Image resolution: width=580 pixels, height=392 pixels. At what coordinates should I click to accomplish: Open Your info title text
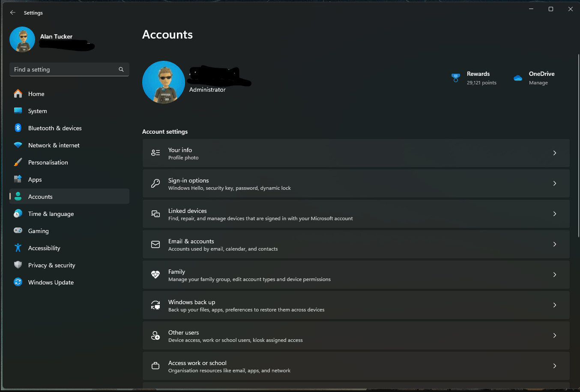tap(180, 150)
